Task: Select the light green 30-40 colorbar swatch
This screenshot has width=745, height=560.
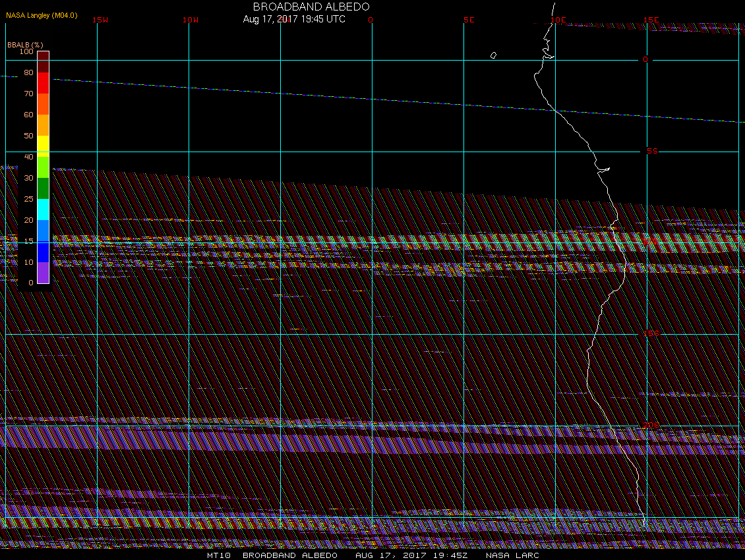Action: tap(44, 167)
